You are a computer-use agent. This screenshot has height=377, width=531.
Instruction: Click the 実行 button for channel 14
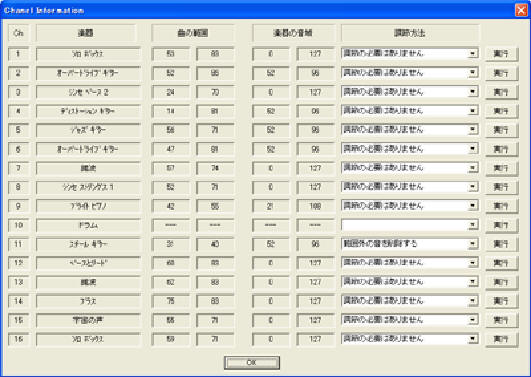coord(502,301)
